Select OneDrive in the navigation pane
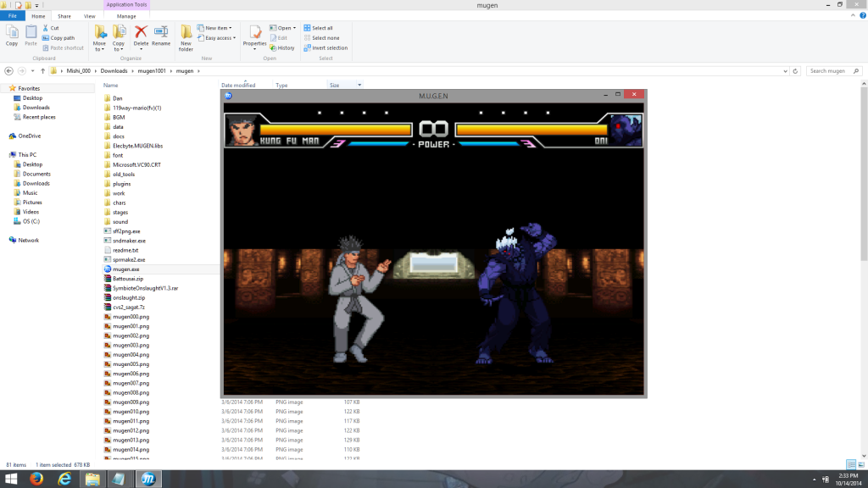The height and width of the screenshot is (488, 868). [x=28, y=136]
